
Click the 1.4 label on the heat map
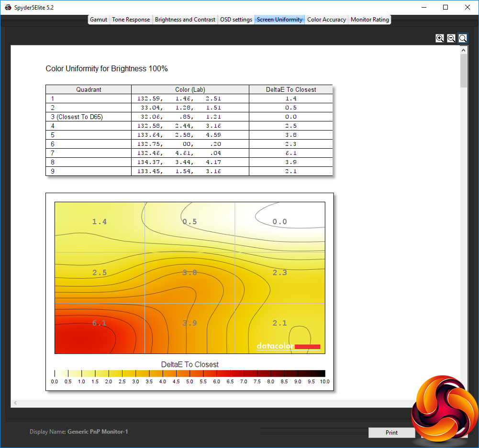[x=100, y=221]
